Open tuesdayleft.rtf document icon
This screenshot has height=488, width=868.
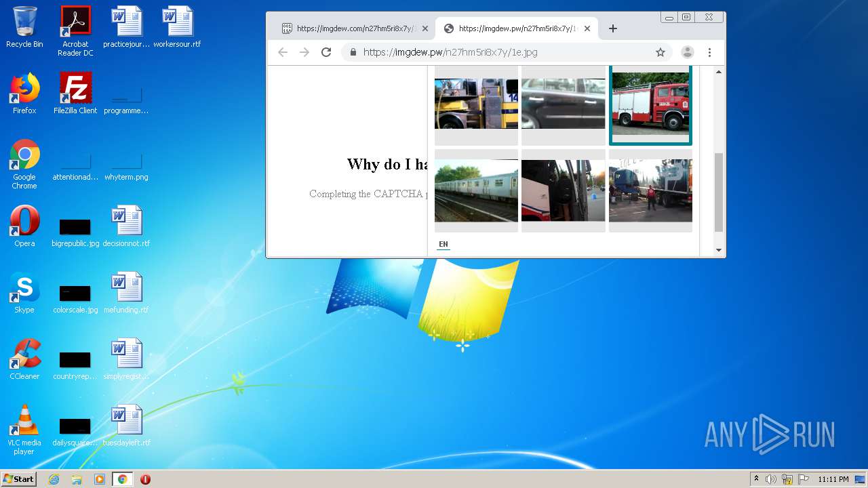pyautogui.click(x=126, y=426)
